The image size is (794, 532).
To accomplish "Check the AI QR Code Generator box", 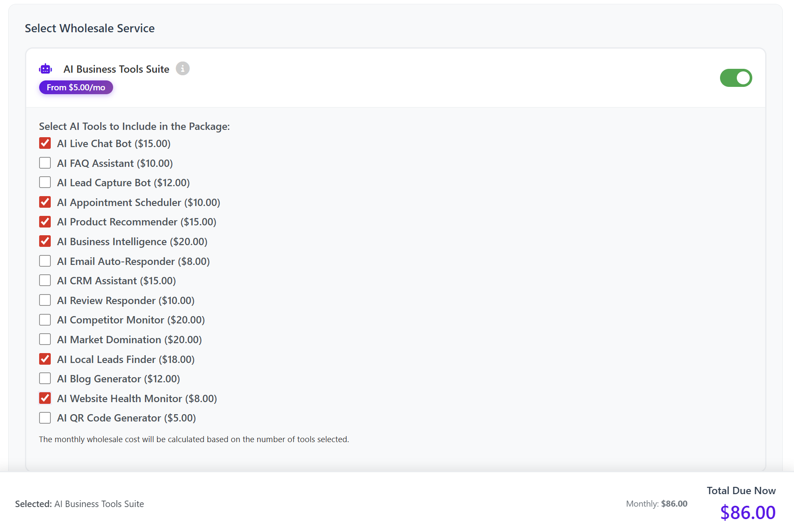I will (x=45, y=418).
